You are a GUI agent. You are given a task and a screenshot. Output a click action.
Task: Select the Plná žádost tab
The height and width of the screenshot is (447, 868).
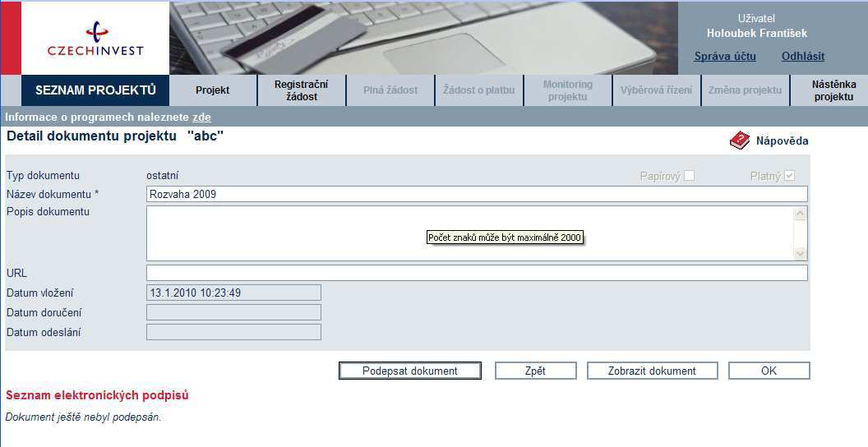[x=390, y=90]
